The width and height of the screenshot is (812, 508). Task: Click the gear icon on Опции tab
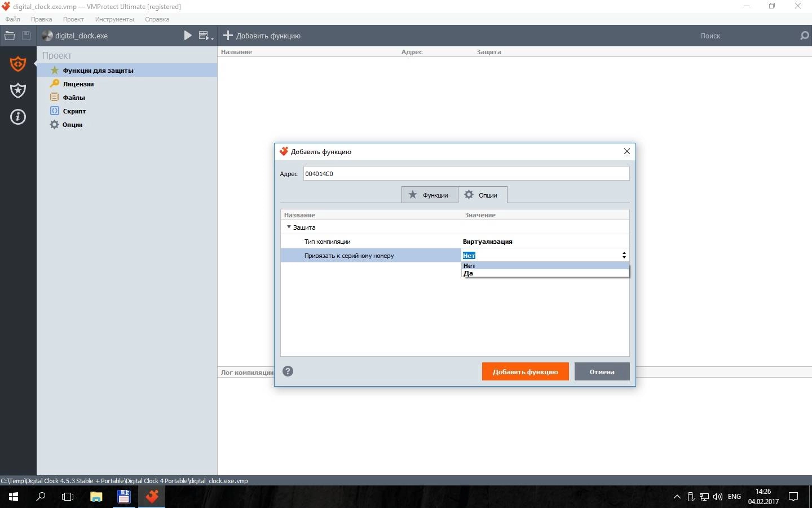tap(469, 195)
